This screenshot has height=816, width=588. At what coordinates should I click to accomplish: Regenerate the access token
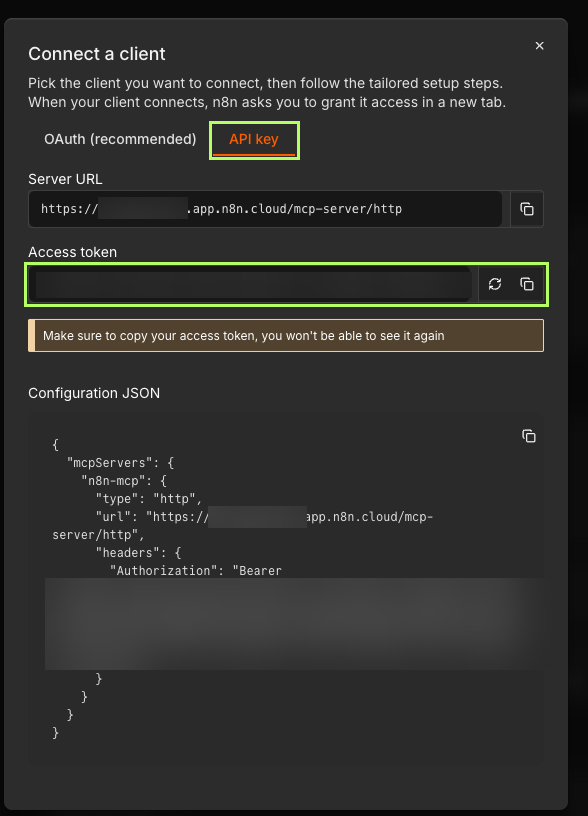[495, 284]
